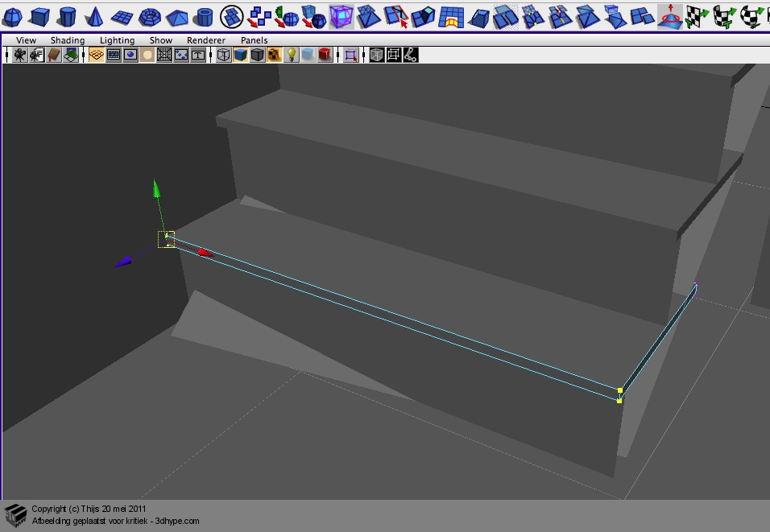Switch the viewport to Wireframe display
Viewport: 770px width, 532px height.
(x=223, y=55)
